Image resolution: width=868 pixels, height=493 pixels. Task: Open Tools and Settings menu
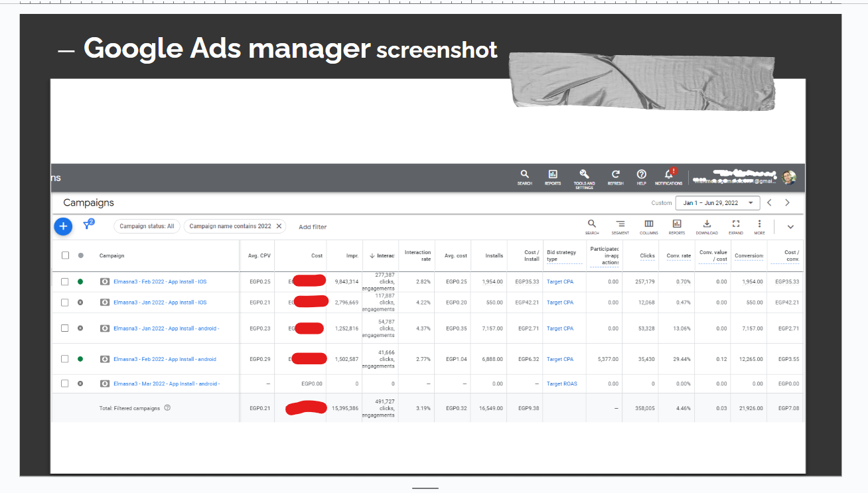click(584, 178)
